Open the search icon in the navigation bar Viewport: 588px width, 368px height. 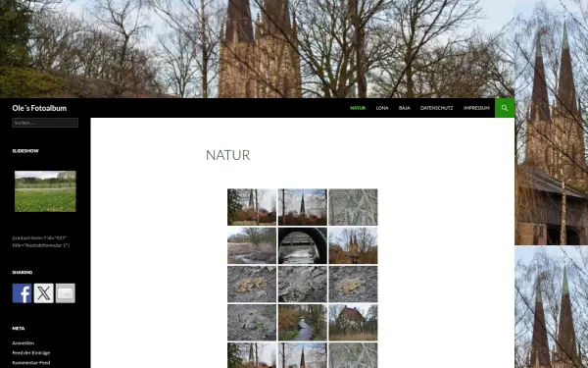point(505,108)
